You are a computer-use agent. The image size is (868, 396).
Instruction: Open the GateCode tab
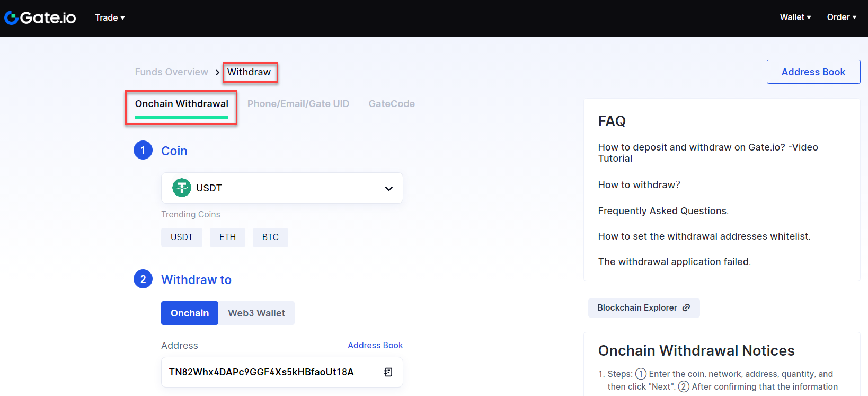pyautogui.click(x=392, y=104)
